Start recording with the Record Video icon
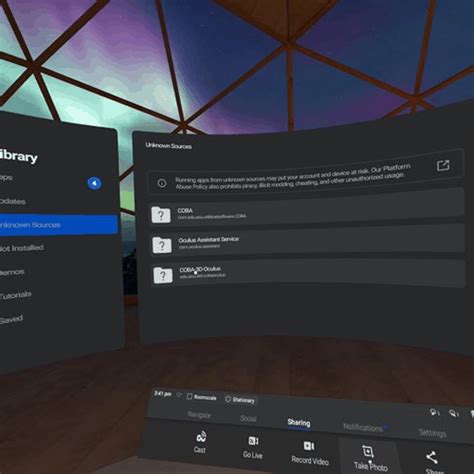The image size is (474, 474). point(309,446)
